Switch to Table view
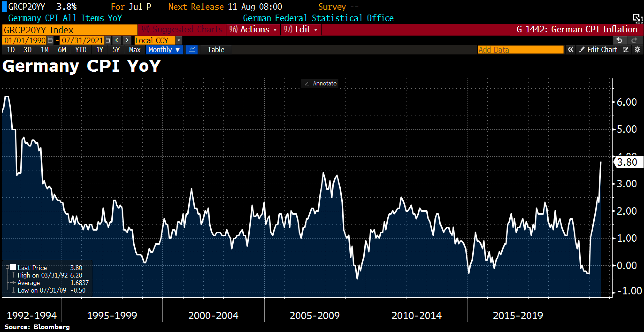Screen dimensions: 644x332 click(216, 50)
